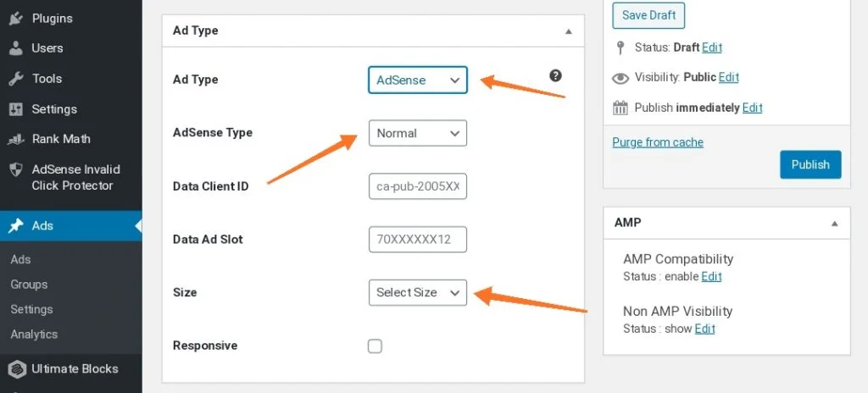Click the AdSense Invalid Click Protector shield icon
Image resolution: width=868 pixels, height=393 pixels.
(15, 169)
